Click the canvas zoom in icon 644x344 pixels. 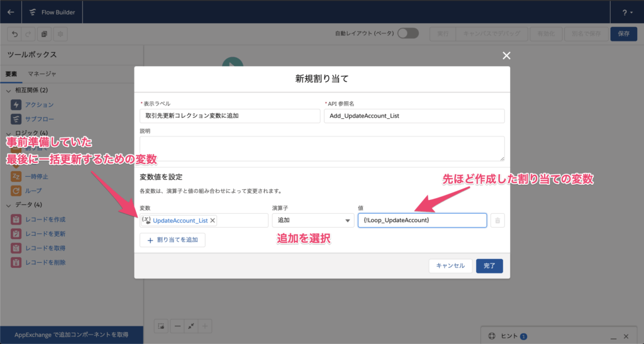(205, 326)
